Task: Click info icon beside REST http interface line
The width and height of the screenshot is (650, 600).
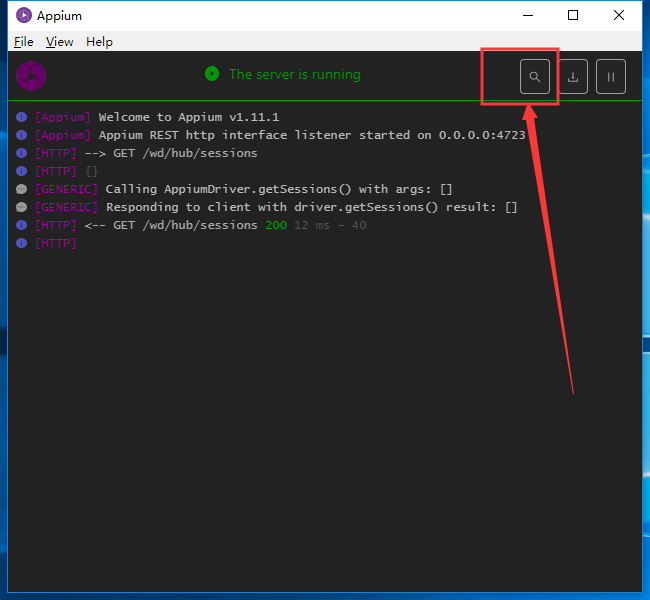Action: click(x=22, y=135)
